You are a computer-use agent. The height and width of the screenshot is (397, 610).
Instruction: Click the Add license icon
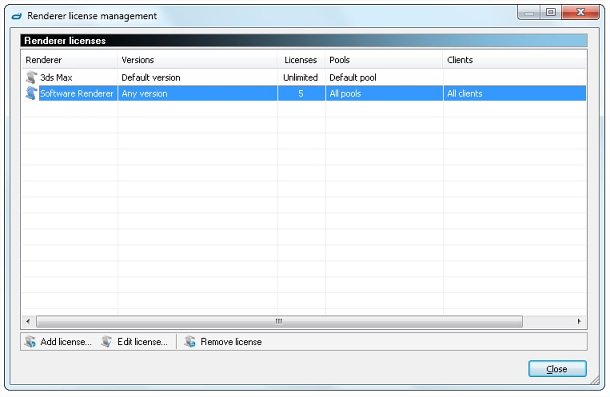click(30, 342)
